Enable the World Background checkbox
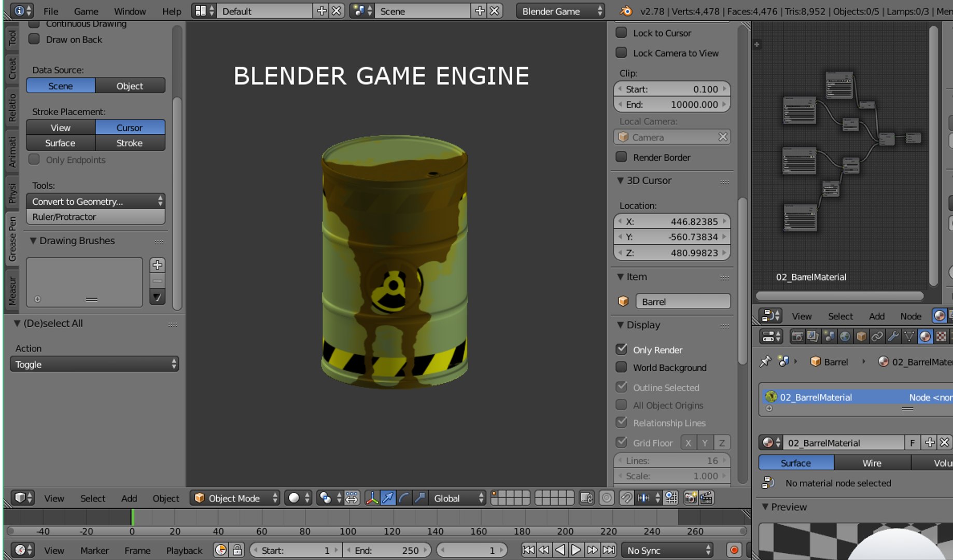This screenshot has height=560, width=953. click(x=621, y=367)
